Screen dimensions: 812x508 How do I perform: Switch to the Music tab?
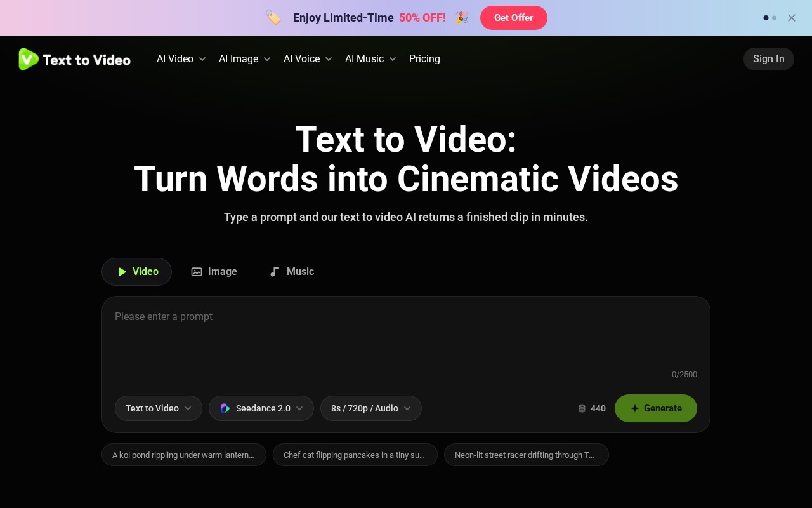(292, 272)
